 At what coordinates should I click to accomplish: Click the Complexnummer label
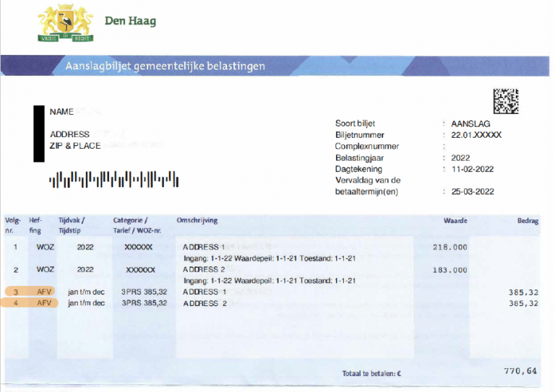point(367,147)
